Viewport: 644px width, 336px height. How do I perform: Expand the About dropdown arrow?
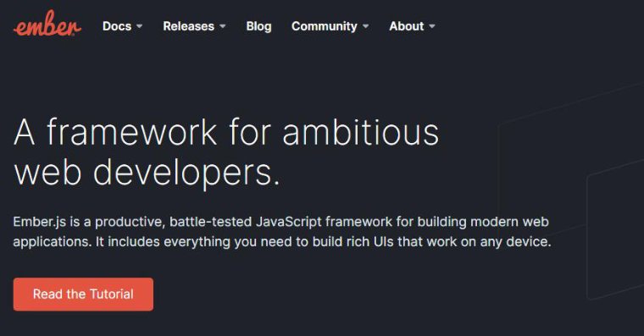pos(431,26)
